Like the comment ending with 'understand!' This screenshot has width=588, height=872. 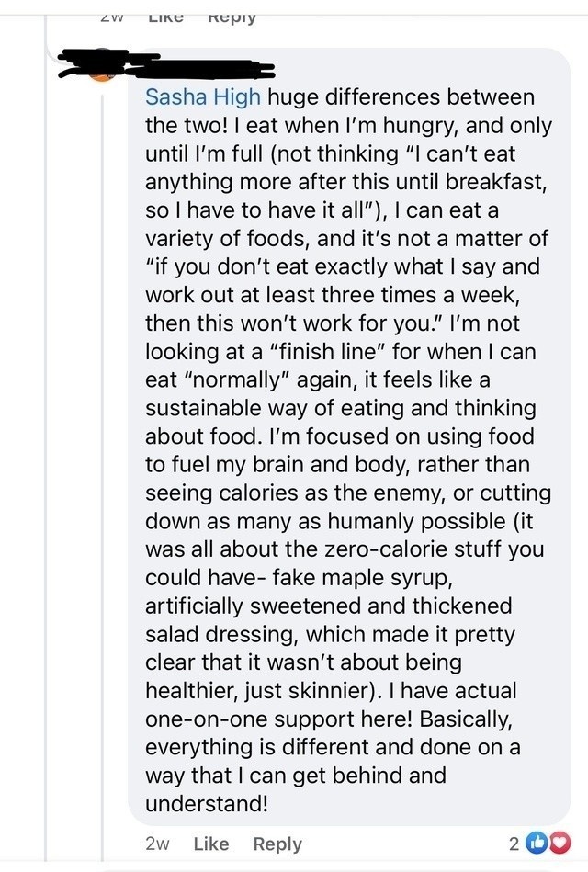(211, 843)
